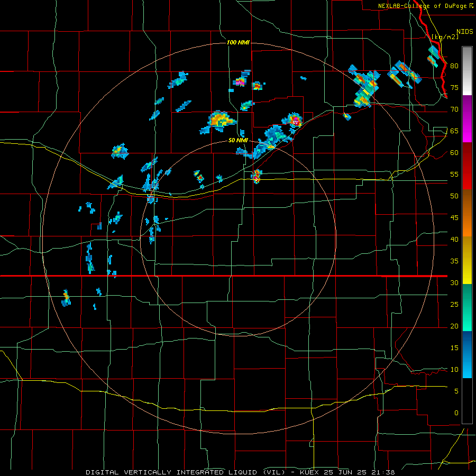Image resolution: width=476 pixels, height=476 pixels.
Task: Click the scale value 50
Action: point(454,196)
